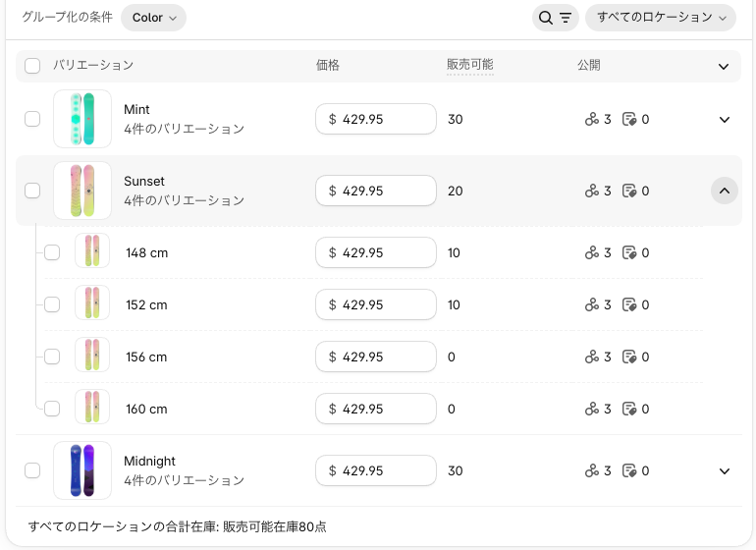Click the total inventory summary text
756x550 pixels.
[x=178, y=526]
